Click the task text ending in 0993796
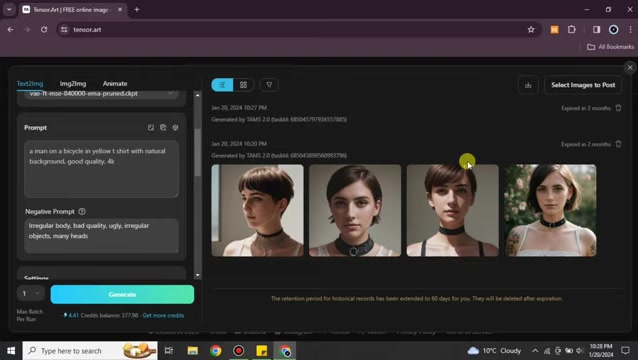The width and height of the screenshot is (638, 360). click(279, 155)
